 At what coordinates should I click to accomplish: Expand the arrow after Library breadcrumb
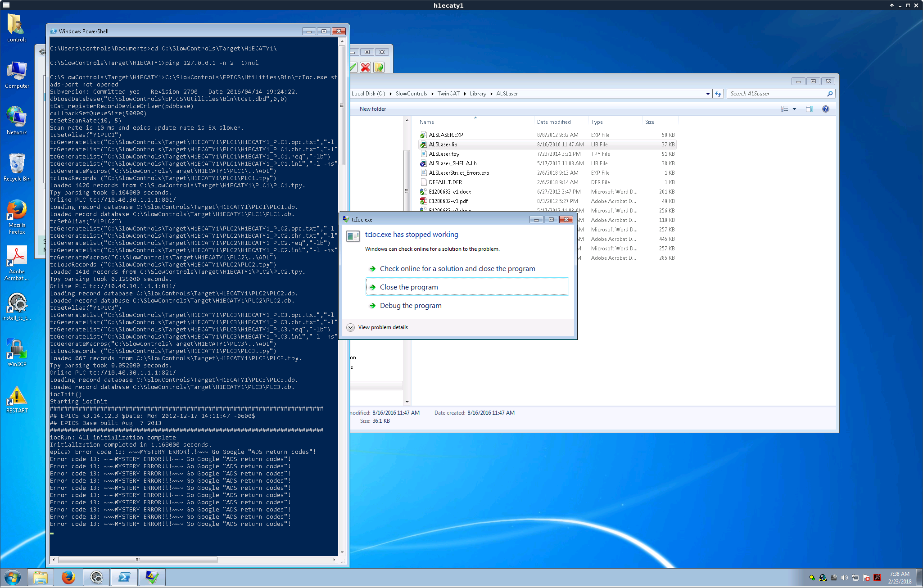coord(491,94)
